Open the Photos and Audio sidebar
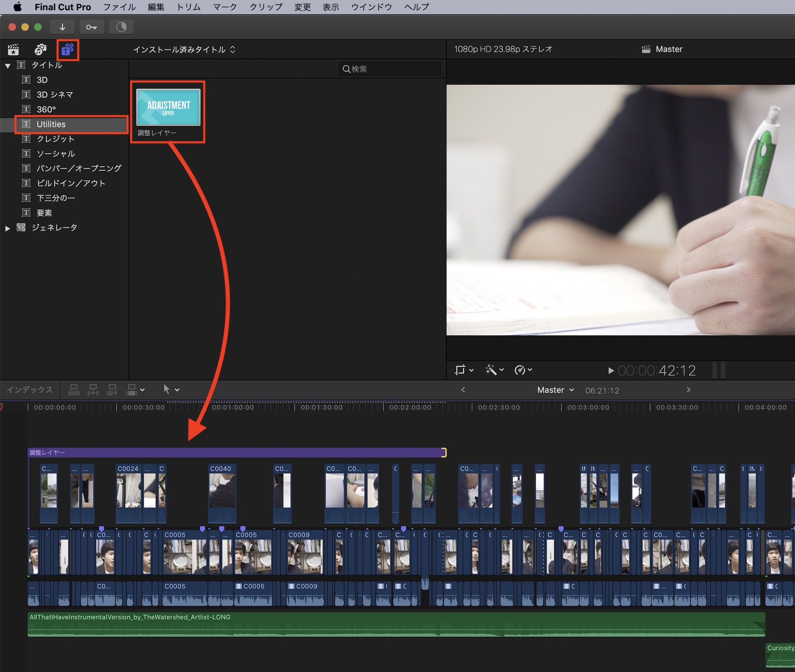Viewport: 795px width, 672px height. point(40,50)
